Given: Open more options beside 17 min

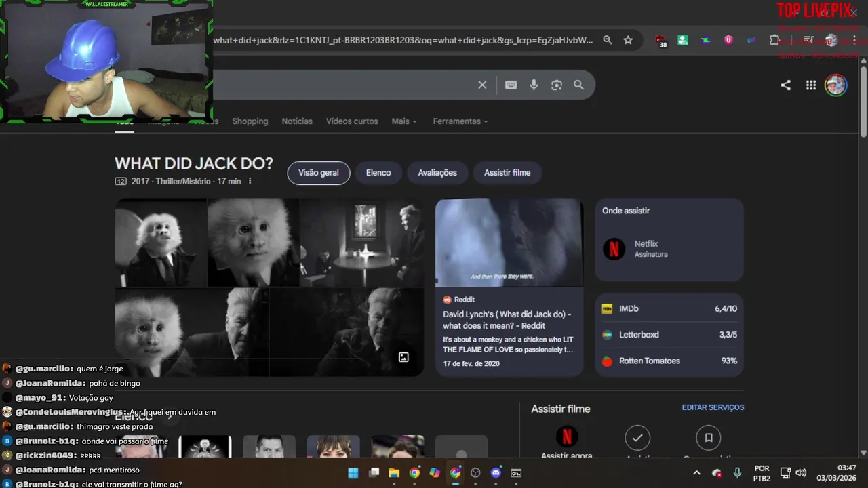Looking at the screenshot, I should [x=250, y=181].
